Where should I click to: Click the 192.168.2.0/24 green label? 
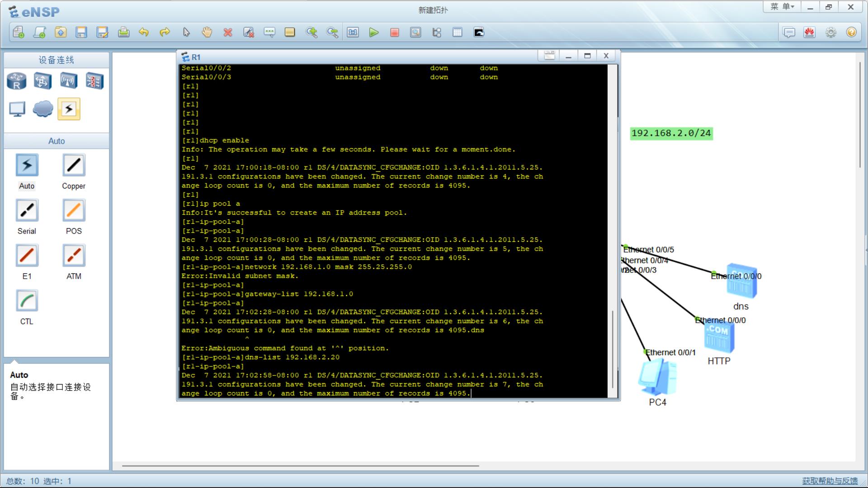pyautogui.click(x=671, y=133)
